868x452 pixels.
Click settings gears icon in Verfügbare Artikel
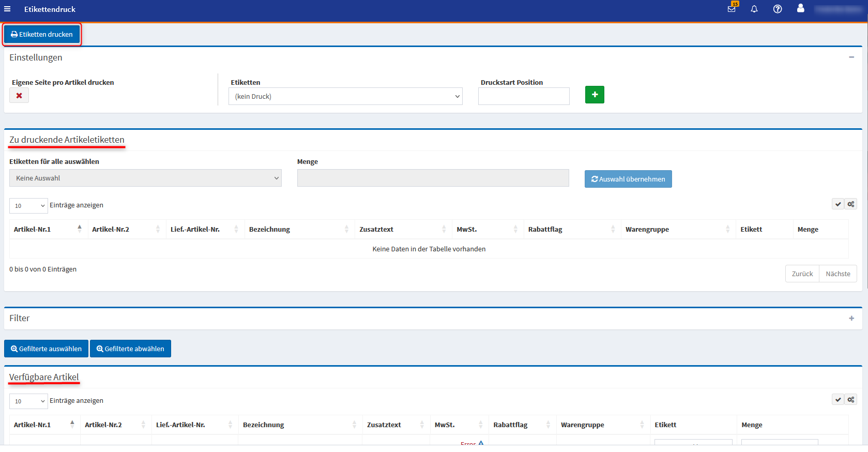click(850, 400)
